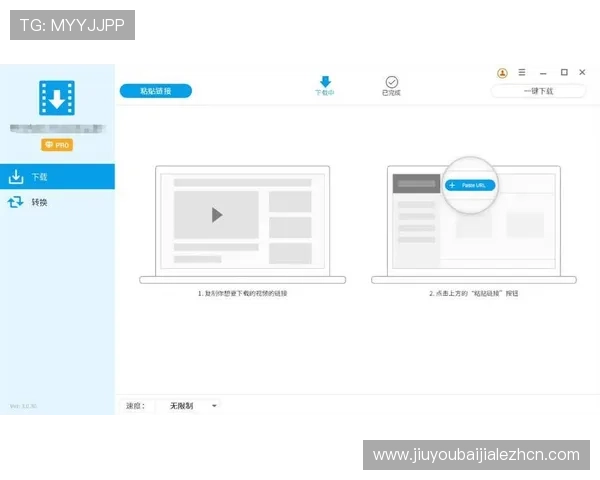Click the completed checkmark circle icon
This screenshot has width=600, height=480.
click(391, 81)
